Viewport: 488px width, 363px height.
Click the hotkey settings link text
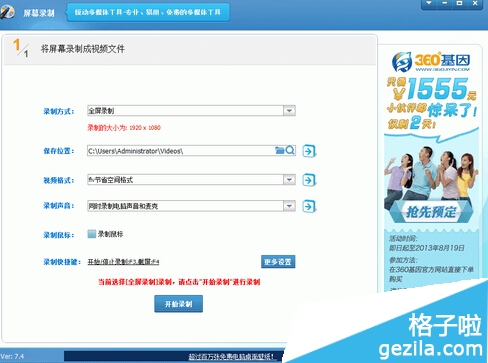tap(123, 262)
